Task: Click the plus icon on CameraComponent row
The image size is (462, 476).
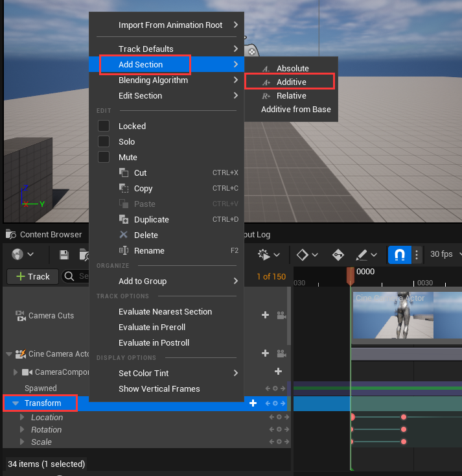Action: [x=278, y=372]
